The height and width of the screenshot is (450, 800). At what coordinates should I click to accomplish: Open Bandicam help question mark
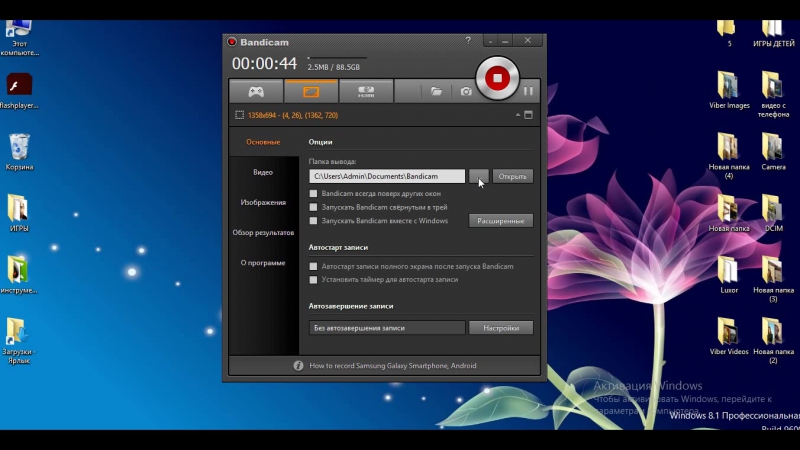pos(468,40)
